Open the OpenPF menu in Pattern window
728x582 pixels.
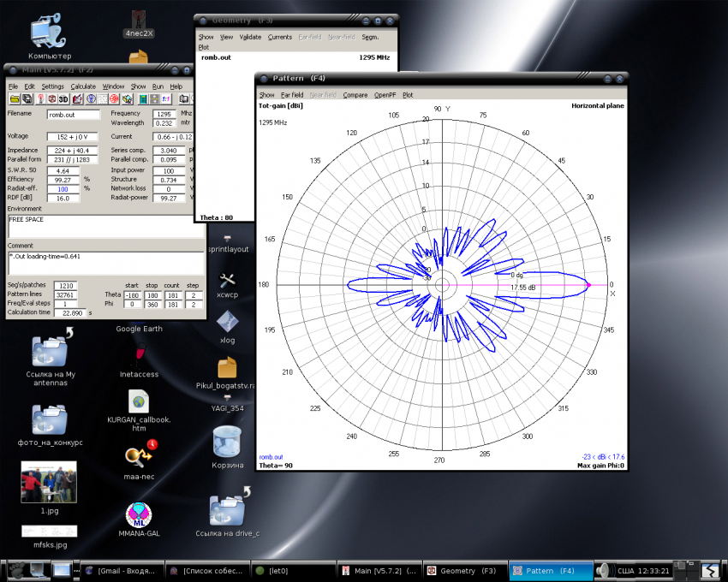pyautogui.click(x=385, y=95)
